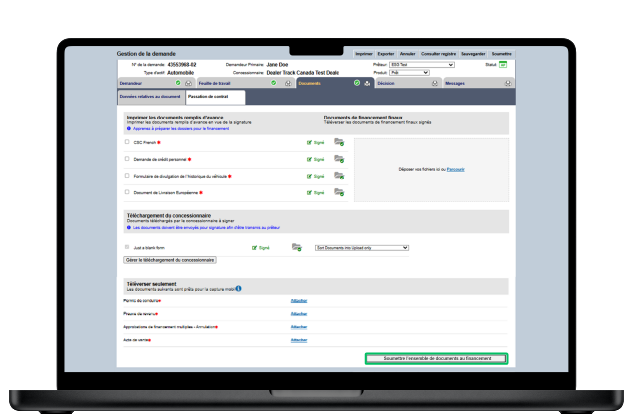Open the Données relatives au document tab
This screenshot has width=634, height=418.
(x=150, y=98)
